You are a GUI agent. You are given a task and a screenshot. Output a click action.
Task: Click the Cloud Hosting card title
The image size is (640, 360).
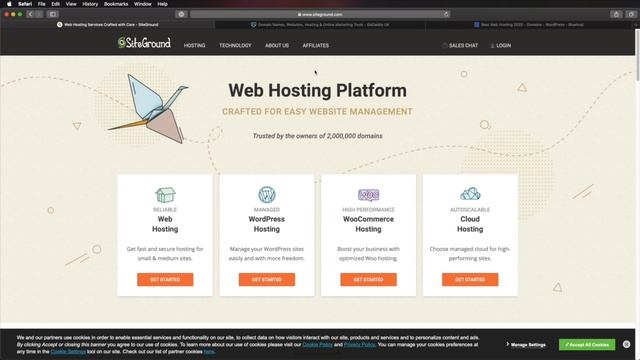pos(470,224)
